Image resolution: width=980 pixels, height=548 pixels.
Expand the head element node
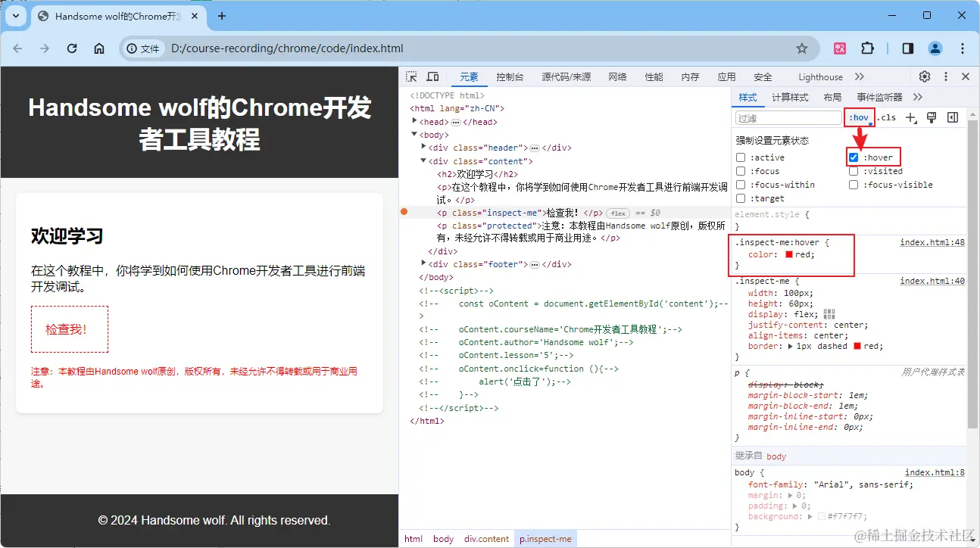[414, 121]
